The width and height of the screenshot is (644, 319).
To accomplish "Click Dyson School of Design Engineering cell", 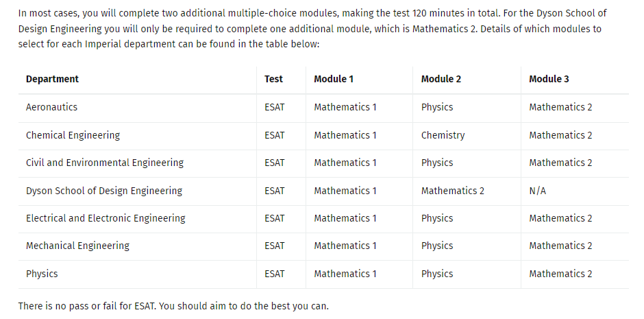I will (104, 191).
